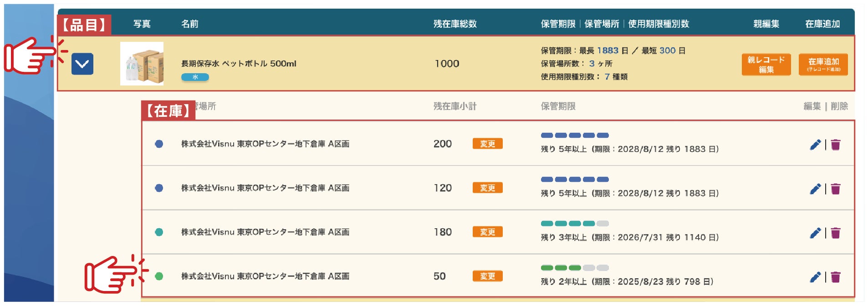Delete the 180 stock row with trash icon
The width and height of the screenshot is (868, 306).
click(836, 233)
